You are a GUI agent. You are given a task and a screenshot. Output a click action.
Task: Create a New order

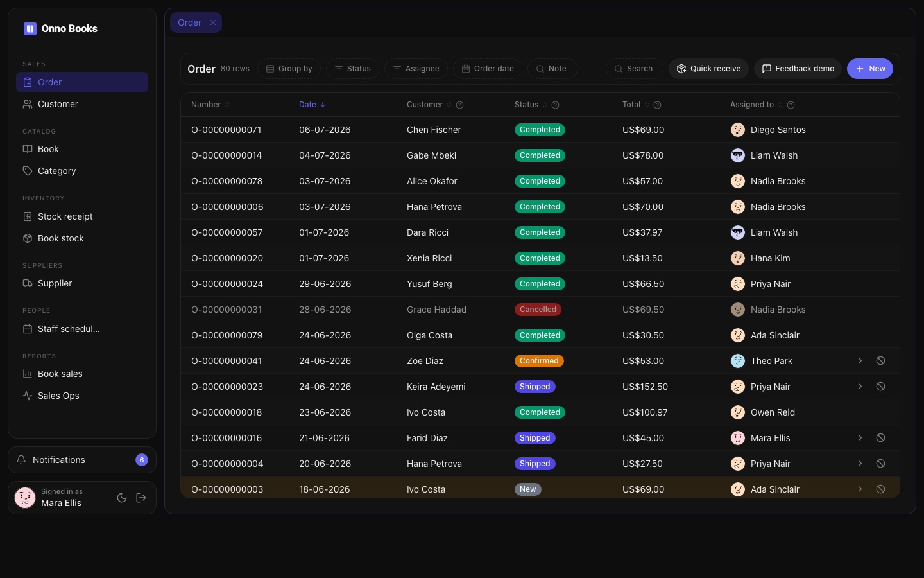[870, 69]
